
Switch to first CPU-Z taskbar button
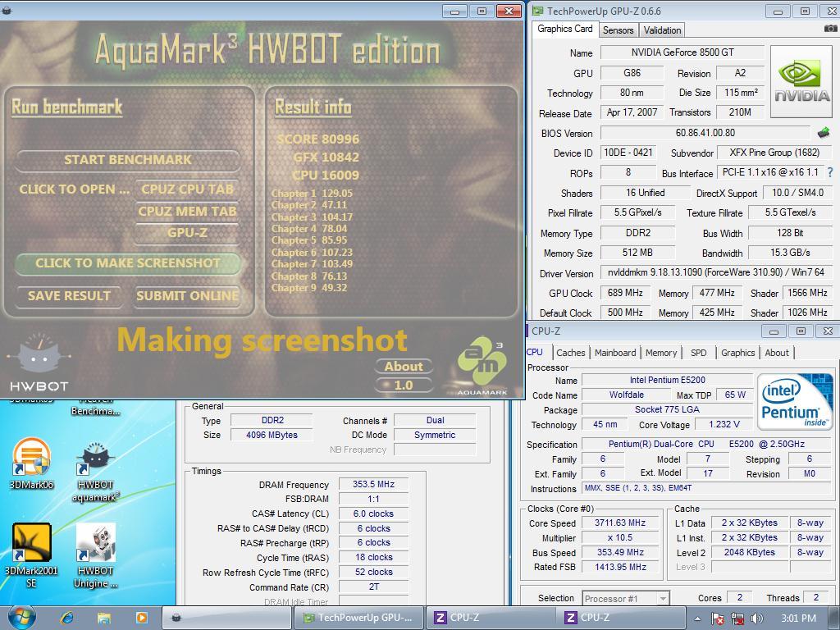pyautogui.click(x=491, y=619)
